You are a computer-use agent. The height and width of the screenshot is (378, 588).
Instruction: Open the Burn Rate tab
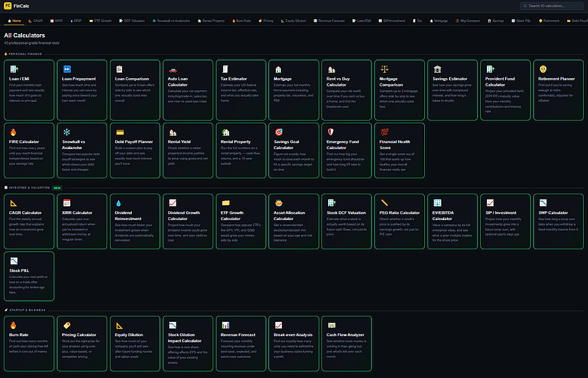tap(241, 21)
